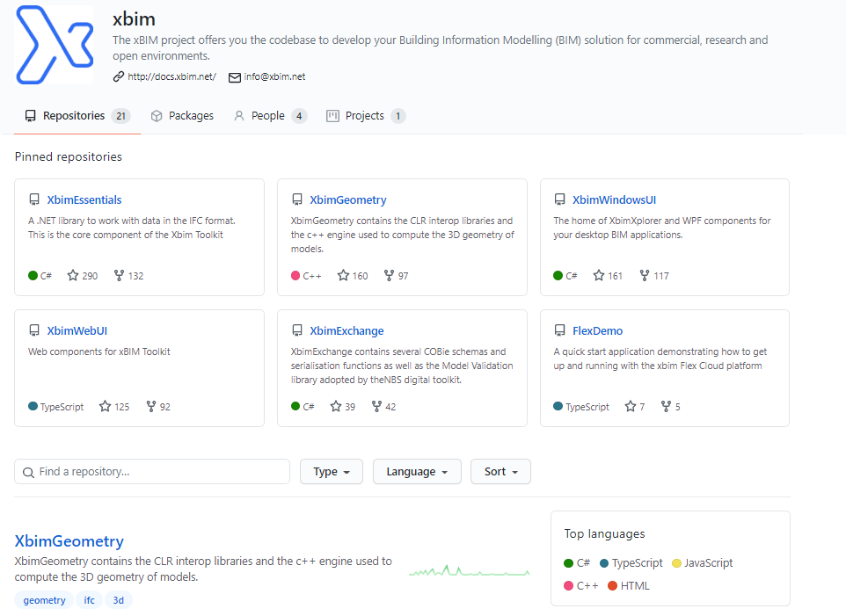This screenshot has height=616, width=846.
Task: Open the People tab
Action: [x=270, y=116]
